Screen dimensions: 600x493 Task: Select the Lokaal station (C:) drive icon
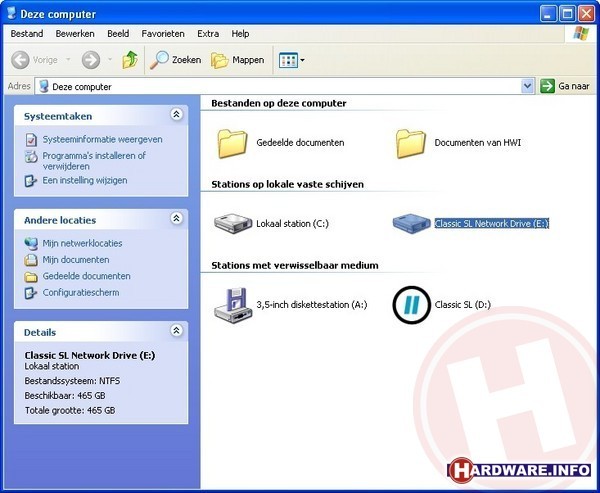coord(233,224)
